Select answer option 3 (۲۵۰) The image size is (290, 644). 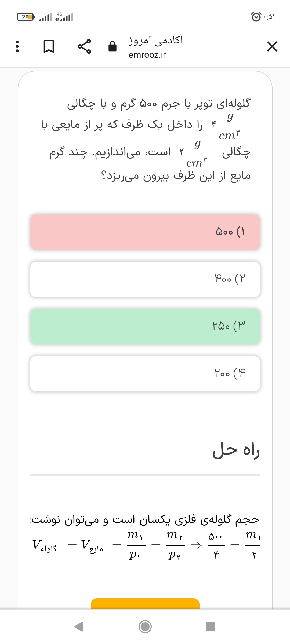145,326
